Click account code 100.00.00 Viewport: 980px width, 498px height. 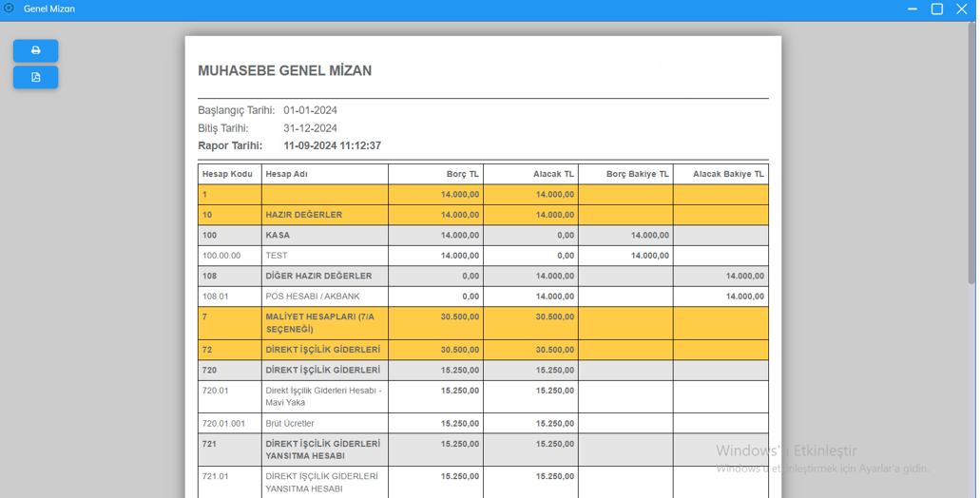221,257
